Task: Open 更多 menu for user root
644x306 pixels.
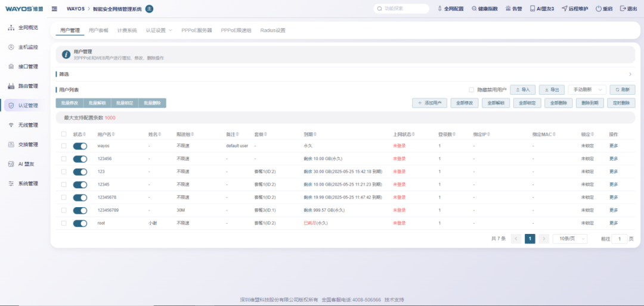Action: click(x=614, y=223)
